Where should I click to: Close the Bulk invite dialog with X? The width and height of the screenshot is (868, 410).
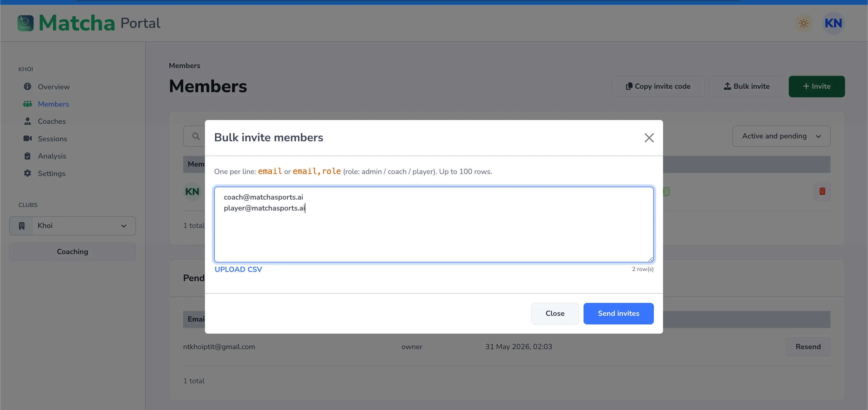coord(649,138)
